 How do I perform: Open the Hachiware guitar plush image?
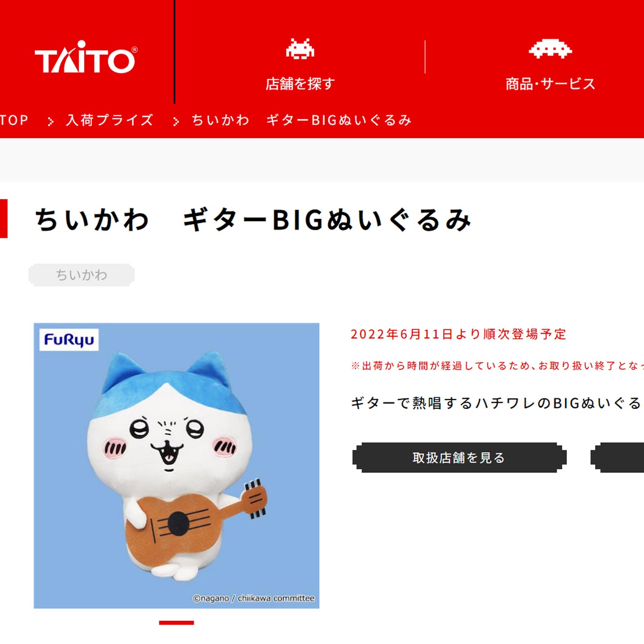click(x=176, y=466)
